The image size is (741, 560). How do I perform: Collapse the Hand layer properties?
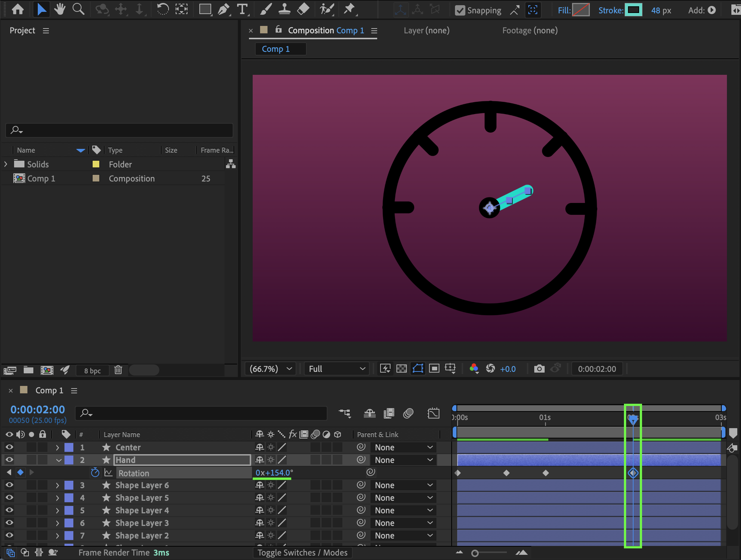59,460
